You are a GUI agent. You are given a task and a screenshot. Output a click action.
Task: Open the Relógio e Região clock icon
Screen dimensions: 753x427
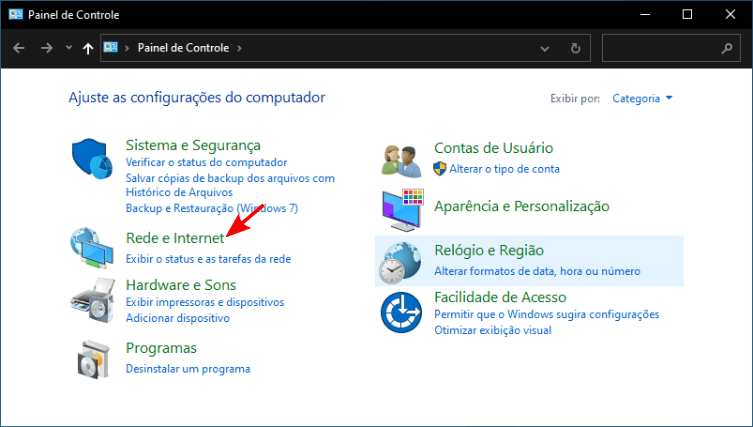(x=400, y=262)
